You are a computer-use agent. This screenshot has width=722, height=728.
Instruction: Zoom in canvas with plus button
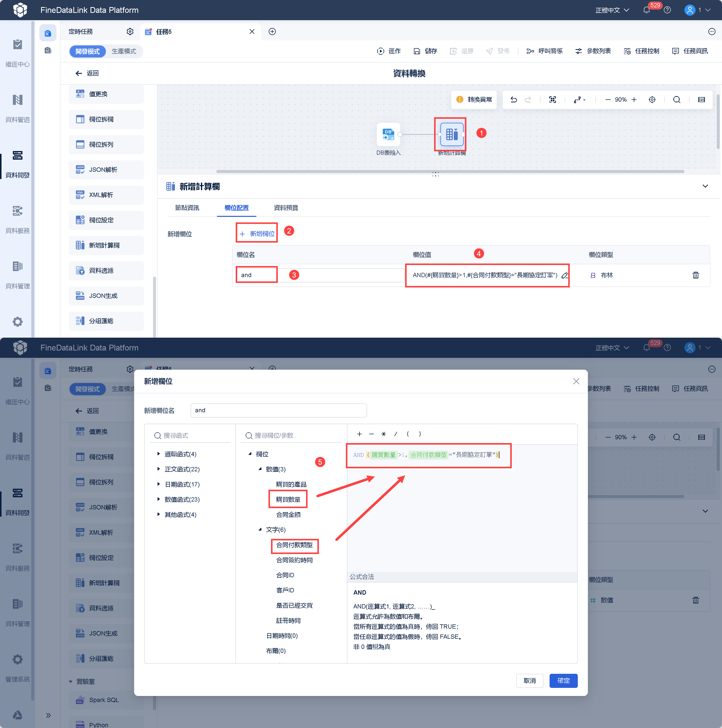(634, 99)
